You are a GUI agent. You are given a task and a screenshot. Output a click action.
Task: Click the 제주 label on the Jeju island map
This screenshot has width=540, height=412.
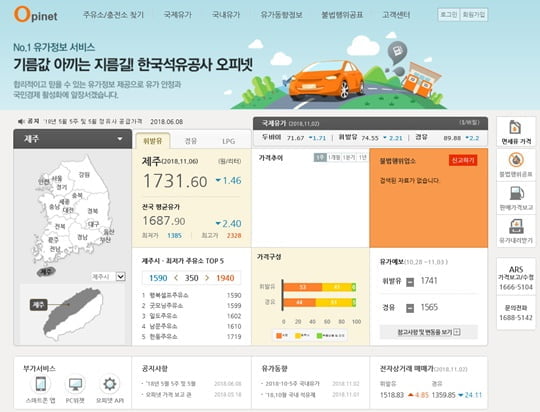38,305
